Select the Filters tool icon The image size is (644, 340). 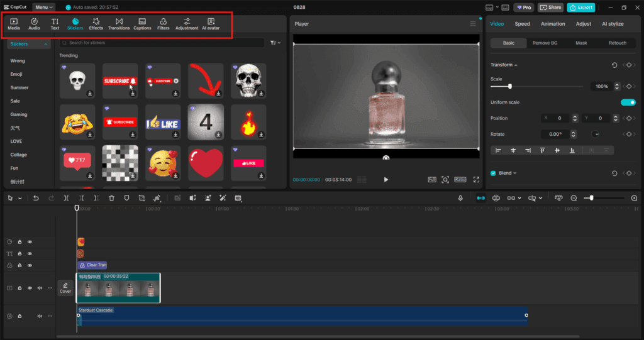click(163, 24)
